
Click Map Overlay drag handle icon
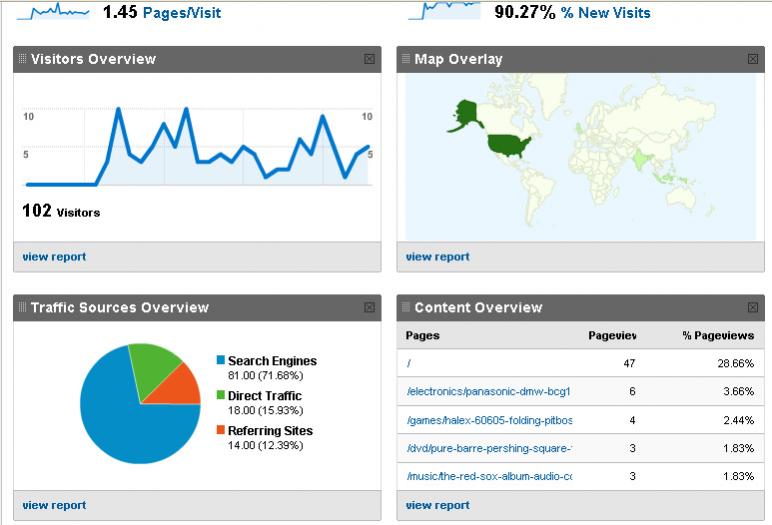coord(406,59)
